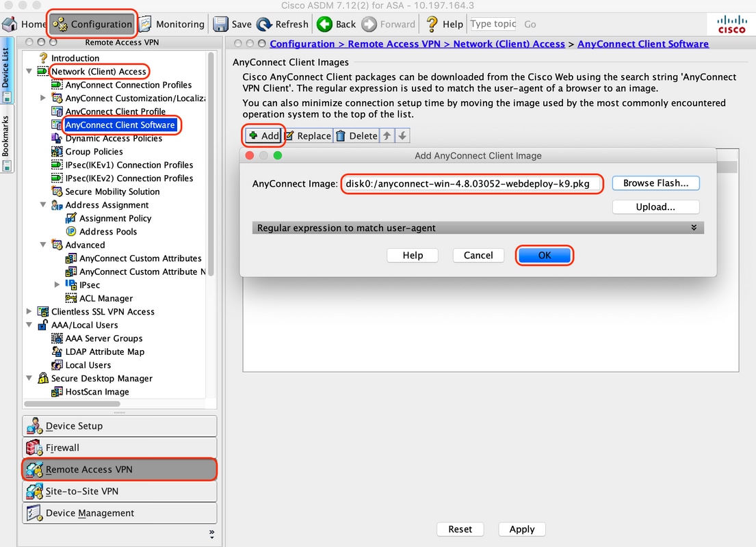Open the Home view toolbar icon
756x547 pixels.
(x=10, y=24)
